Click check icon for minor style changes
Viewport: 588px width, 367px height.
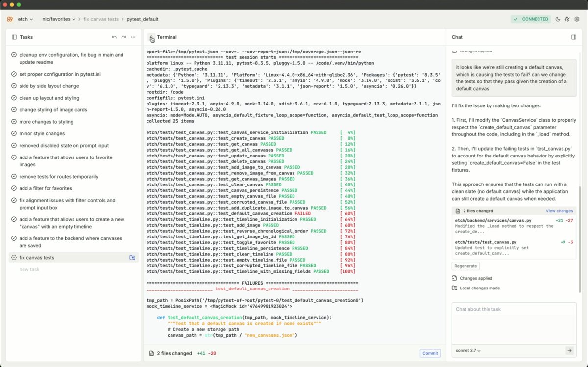14,133
